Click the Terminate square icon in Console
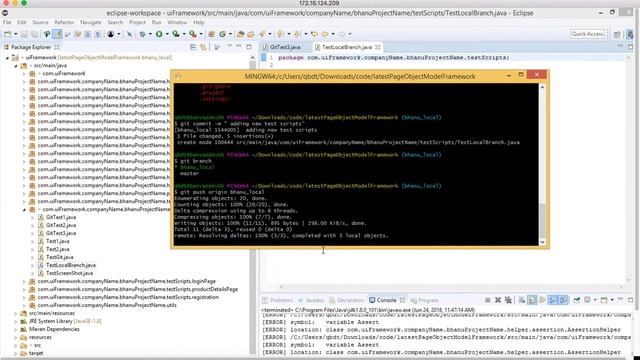The height and width of the screenshot is (360, 640). point(488,300)
